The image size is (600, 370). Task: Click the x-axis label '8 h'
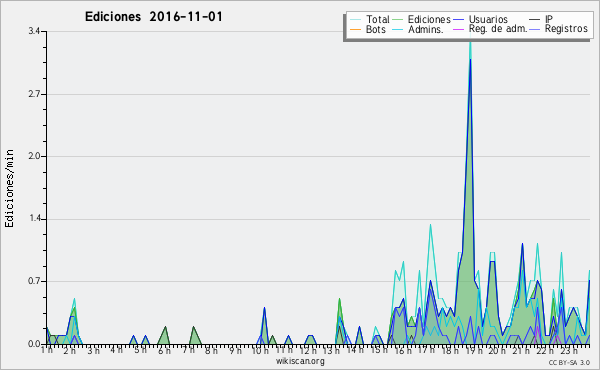(x=211, y=350)
